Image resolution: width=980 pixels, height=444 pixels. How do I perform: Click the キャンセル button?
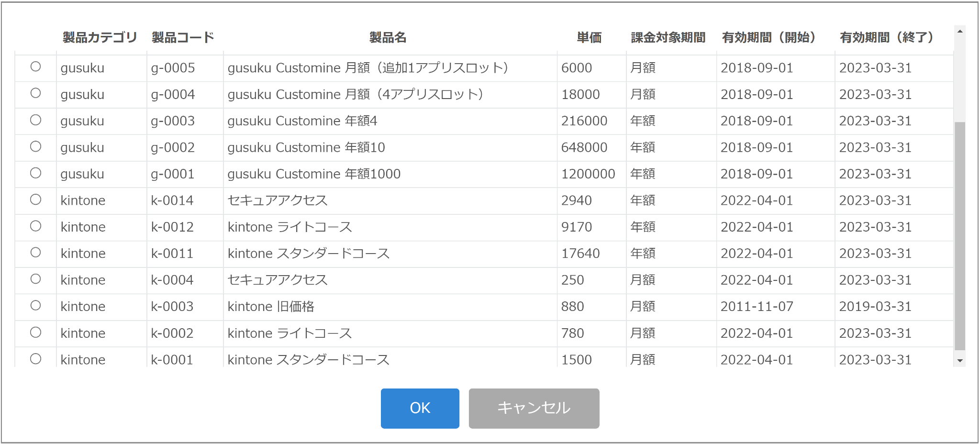pyautogui.click(x=534, y=408)
